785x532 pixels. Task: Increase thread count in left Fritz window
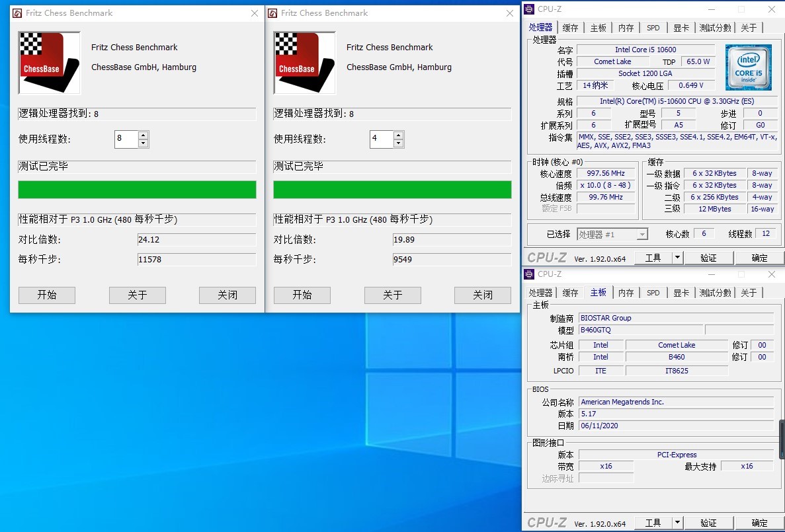144,135
